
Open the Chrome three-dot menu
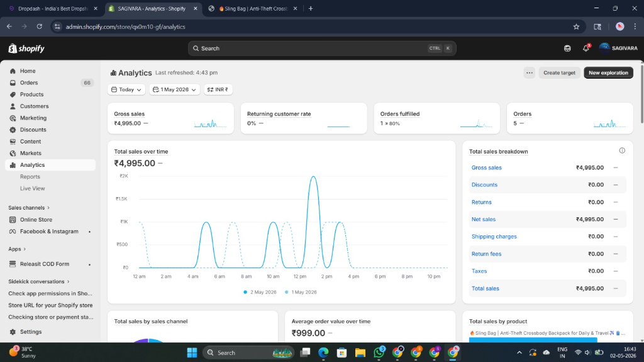coord(635,26)
